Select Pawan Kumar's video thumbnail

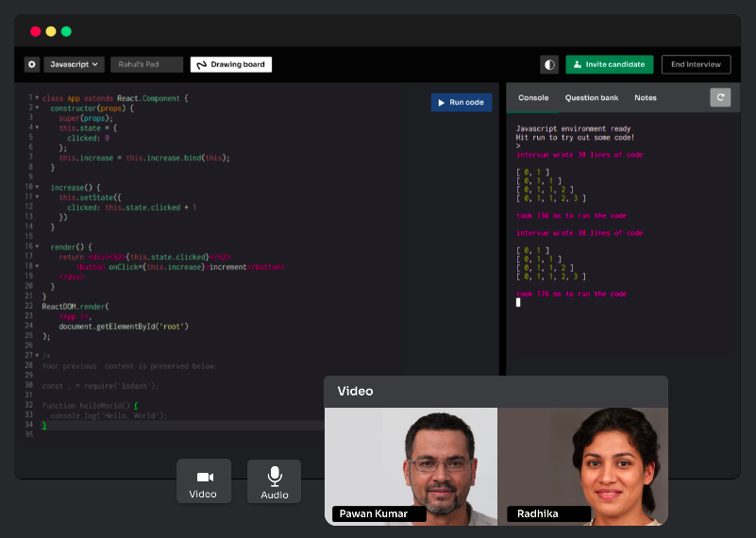411,466
